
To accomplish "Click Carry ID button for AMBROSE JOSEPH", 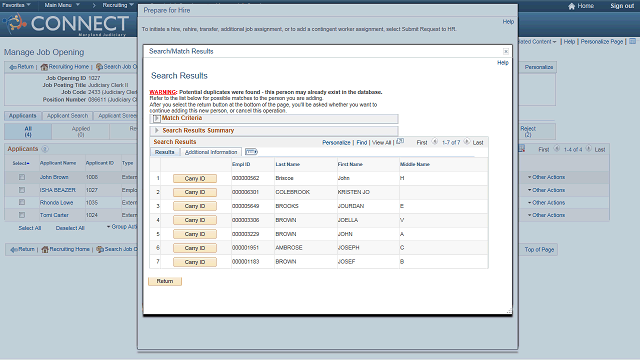I will tap(195, 248).
